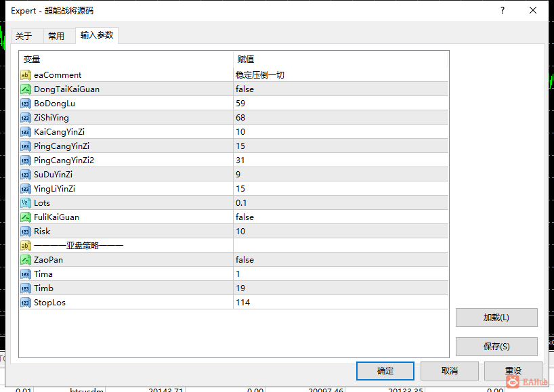Click the SuDuYinZi variable name
Viewport: 554px width, 392px height.
[x=53, y=175]
